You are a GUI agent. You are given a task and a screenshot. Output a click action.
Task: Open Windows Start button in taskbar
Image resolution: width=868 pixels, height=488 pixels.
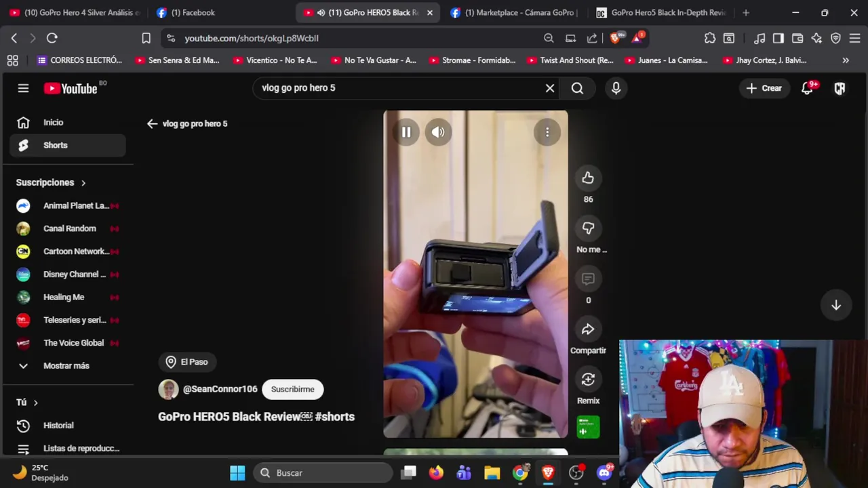(x=237, y=473)
